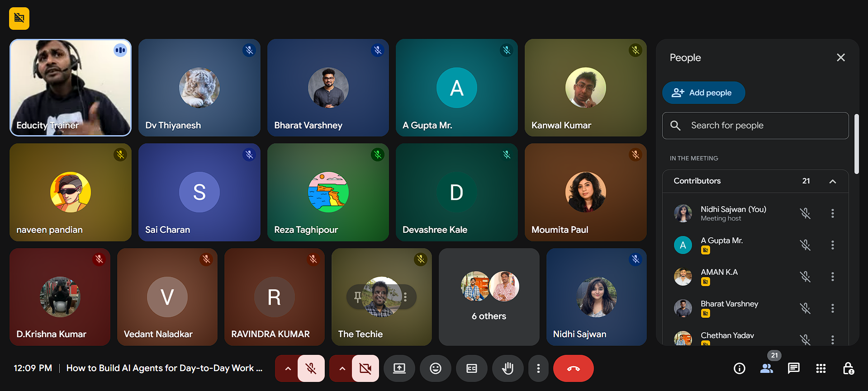This screenshot has height=391, width=868.
Task: Open meeting details info icon
Action: 740,368
